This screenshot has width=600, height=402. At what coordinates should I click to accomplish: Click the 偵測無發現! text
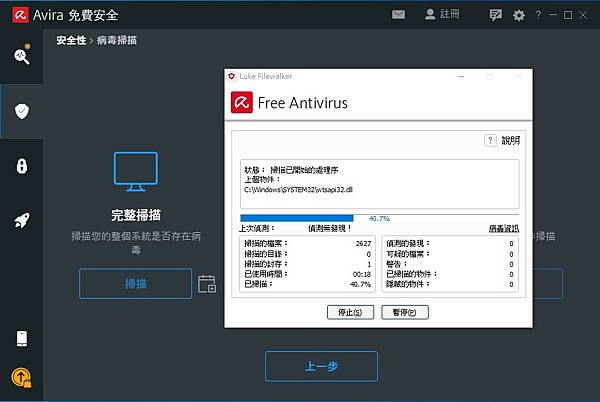[x=330, y=228]
